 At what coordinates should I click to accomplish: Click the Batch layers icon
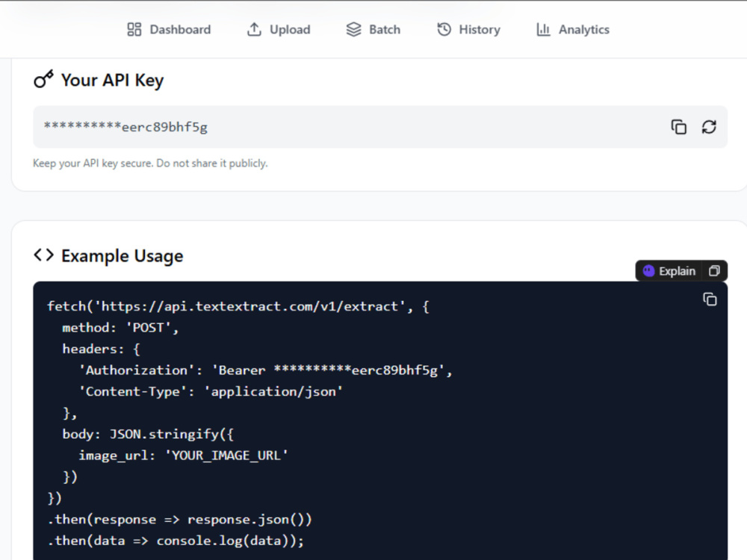[x=353, y=30]
